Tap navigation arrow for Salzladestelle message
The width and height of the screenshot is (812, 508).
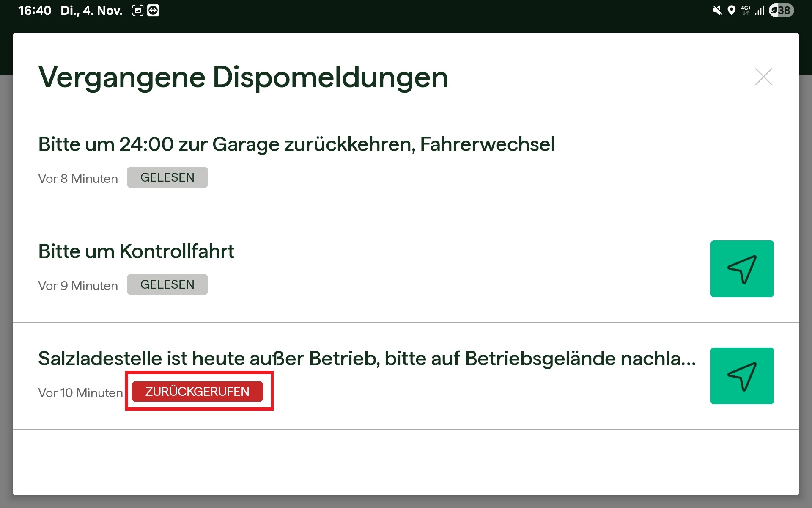point(742,376)
